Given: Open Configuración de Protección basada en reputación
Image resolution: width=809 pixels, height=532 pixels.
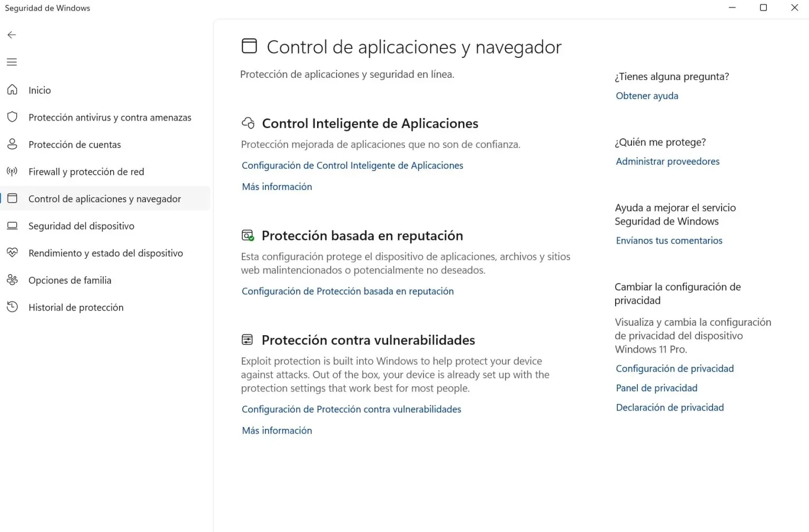Looking at the screenshot, I should 348,291.
